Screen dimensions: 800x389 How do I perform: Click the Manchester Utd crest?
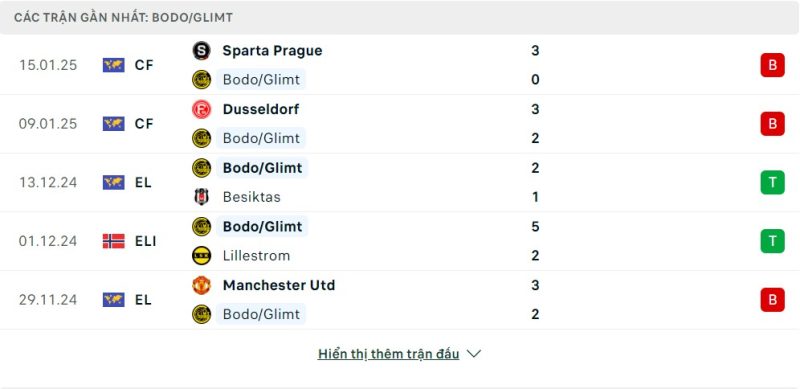202,285
